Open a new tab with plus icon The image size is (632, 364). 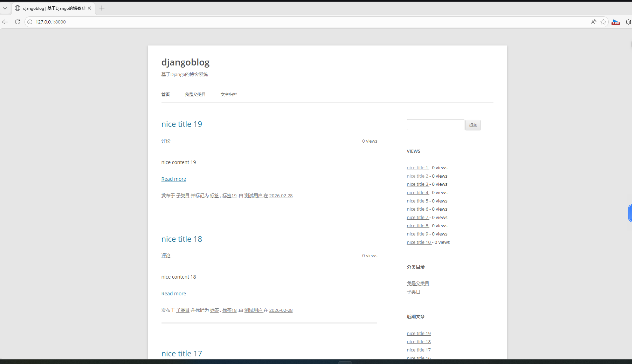[x=102, y=8]
